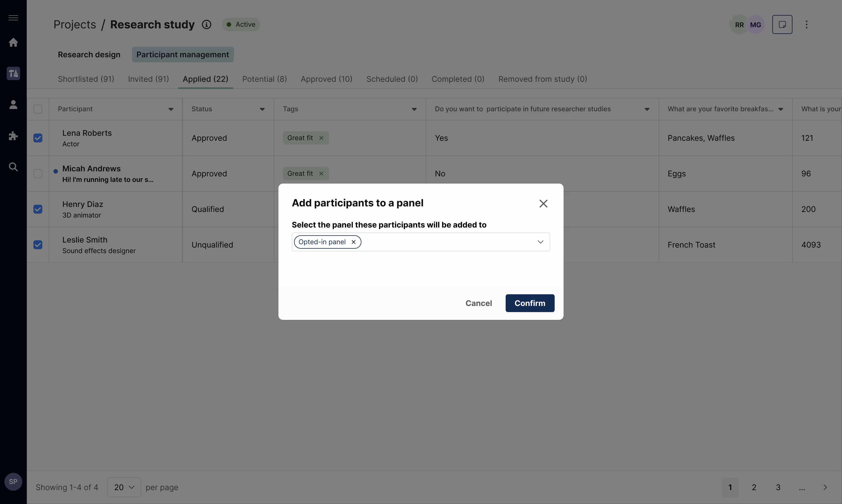Open the three-dot more options menu
Viewport: 842px width, 504px height.
(x=806, y=24)
